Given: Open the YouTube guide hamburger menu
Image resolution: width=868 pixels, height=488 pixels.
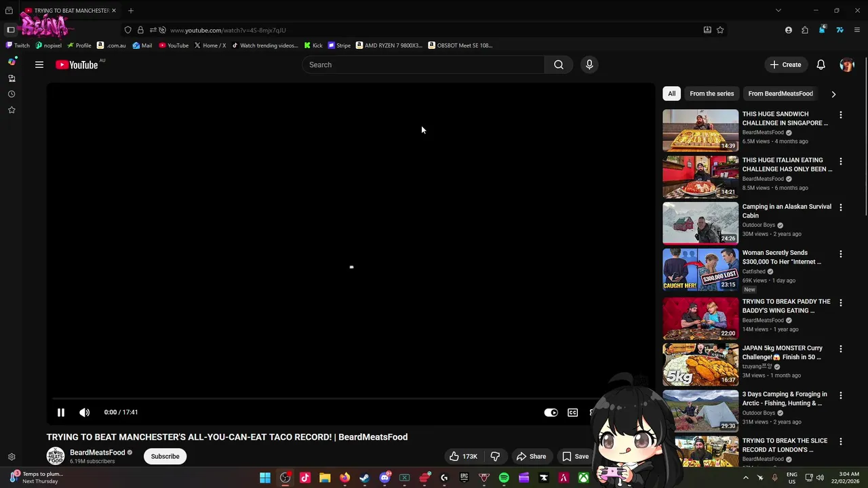Looking at the screenshot, I should [39, 64].
